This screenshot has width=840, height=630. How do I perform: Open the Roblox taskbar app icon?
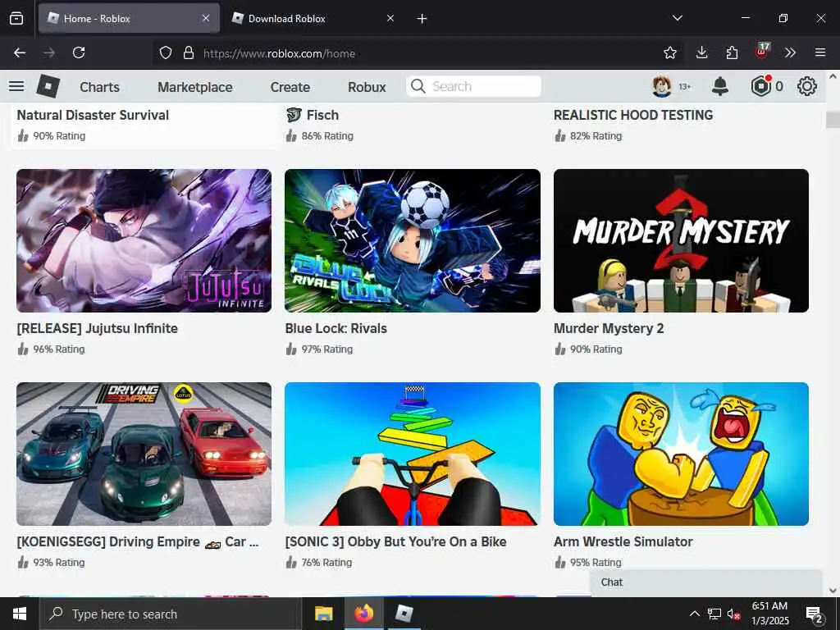[x=404, y=614]
